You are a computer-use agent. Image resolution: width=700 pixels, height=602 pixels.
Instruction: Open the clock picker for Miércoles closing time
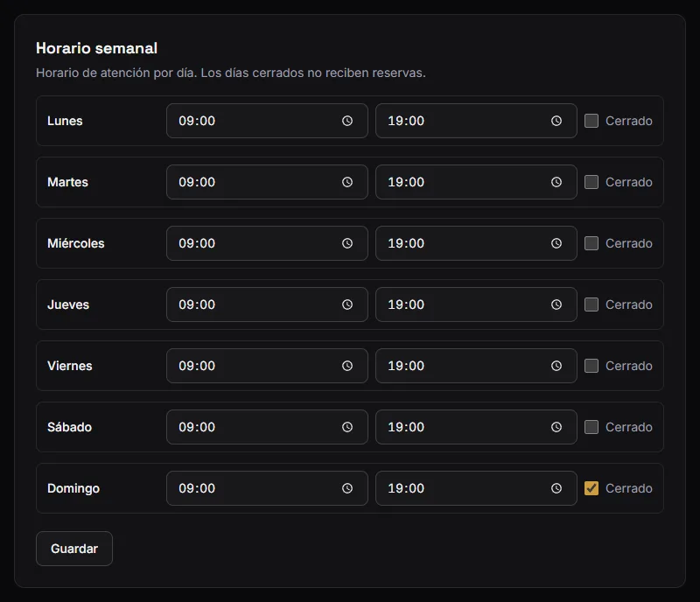click(556, 243)
